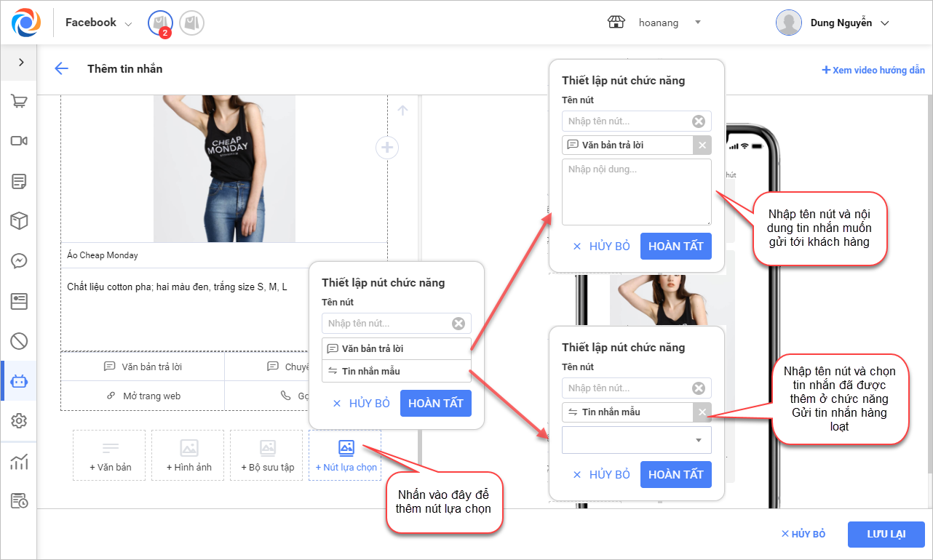Go back with the left arrow
This screenshot has height=560, width=933.
[61, 69]
